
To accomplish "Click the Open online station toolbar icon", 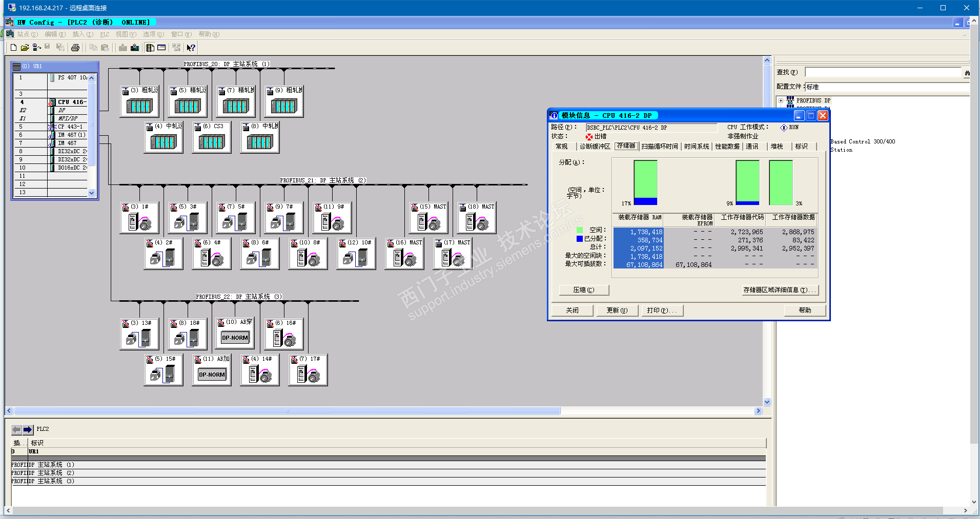I will [36, 48].
